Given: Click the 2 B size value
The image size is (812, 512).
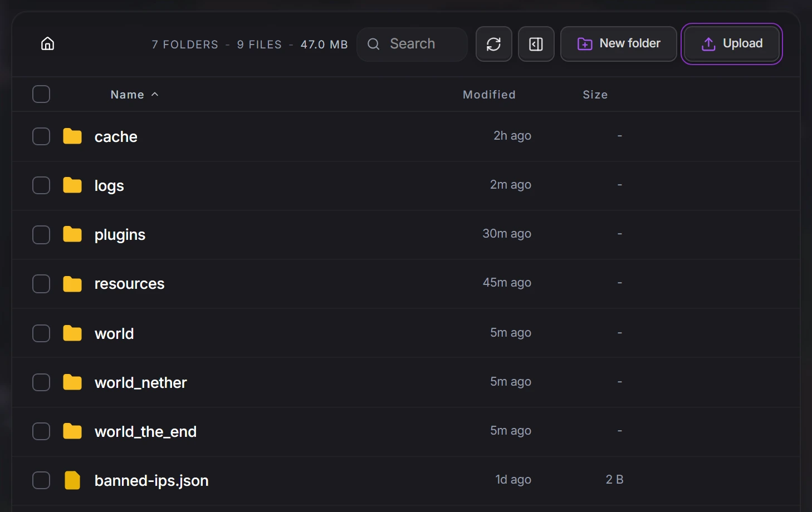Looking at the screenshot, I should [x=615, y=480].
